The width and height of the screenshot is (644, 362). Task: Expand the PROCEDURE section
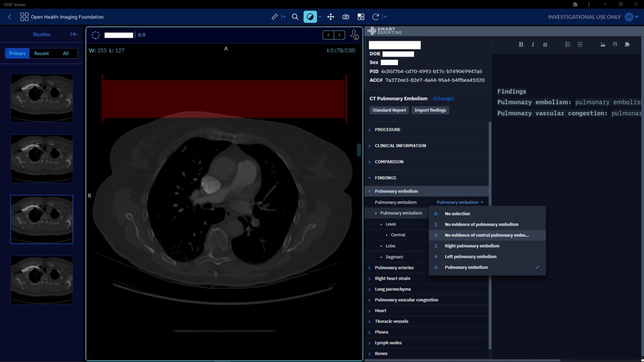click(427, 130)
